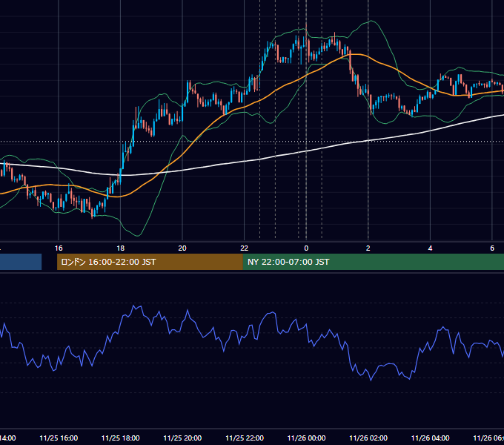Click the 11/25 22:00 date label
Screen dimensions: 504x445
point(245,438)
